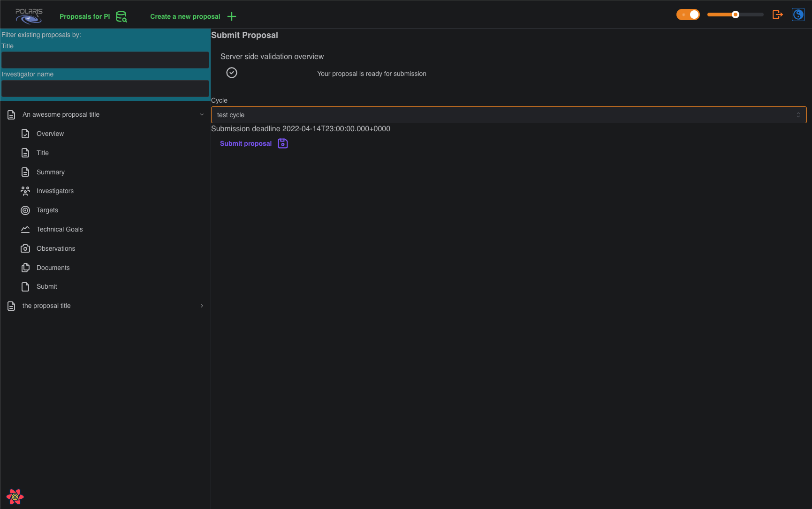Click the Submit proposal button

tap(254, 143)
